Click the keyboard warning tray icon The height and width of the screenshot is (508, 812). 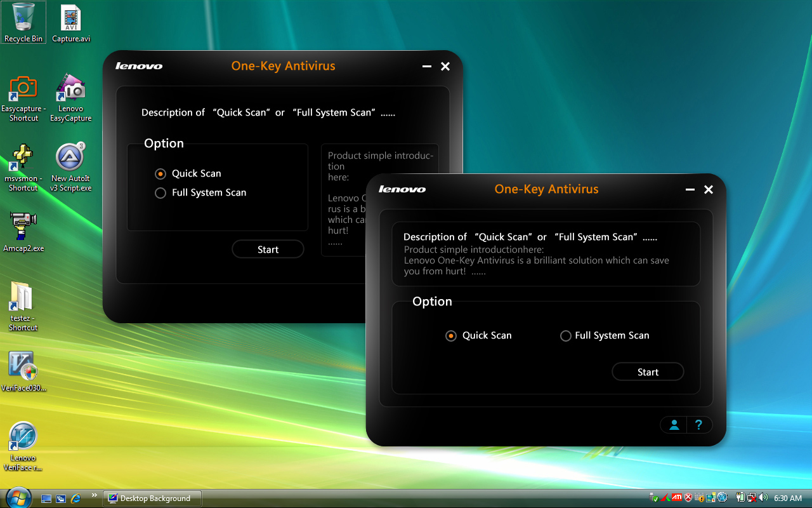[x=700, y=498]
